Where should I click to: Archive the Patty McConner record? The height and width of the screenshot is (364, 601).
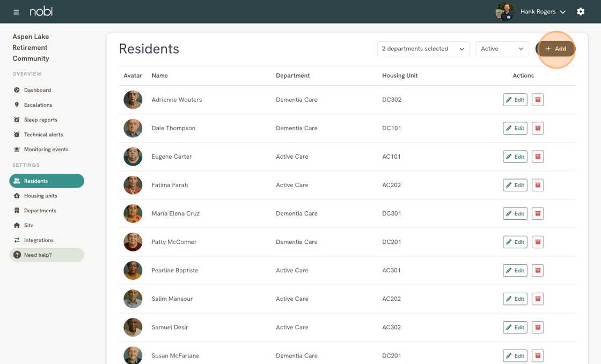538,242
